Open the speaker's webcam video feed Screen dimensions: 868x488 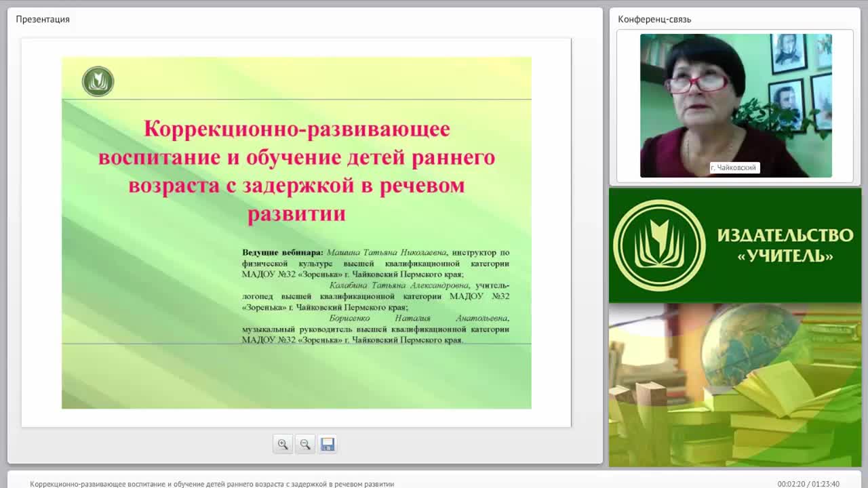coord(736,106)
